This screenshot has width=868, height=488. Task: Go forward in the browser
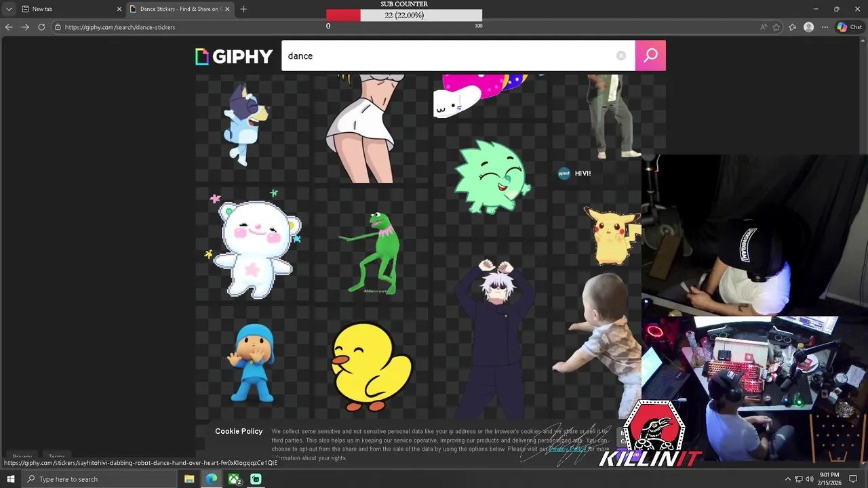pyautogui.click(x=25, y=27)
